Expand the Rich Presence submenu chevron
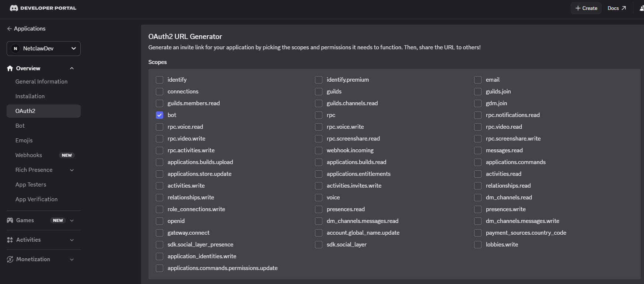This screenshot has width=644, height=284. 72,170
